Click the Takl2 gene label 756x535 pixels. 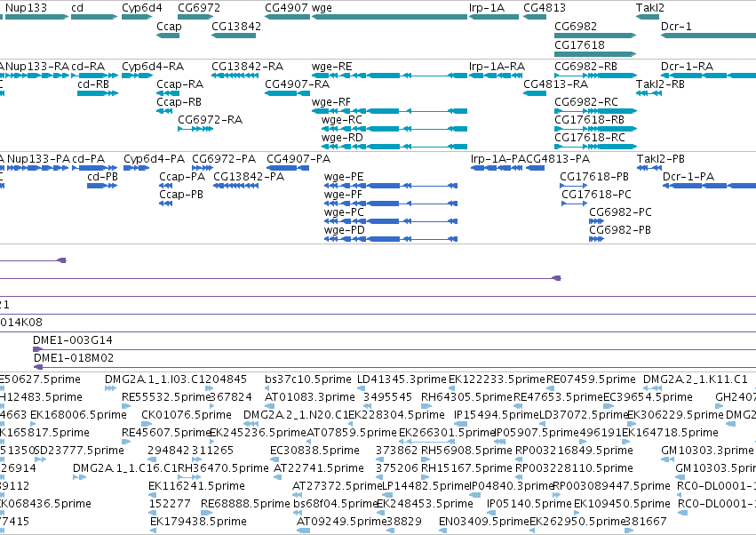[650, 8]
